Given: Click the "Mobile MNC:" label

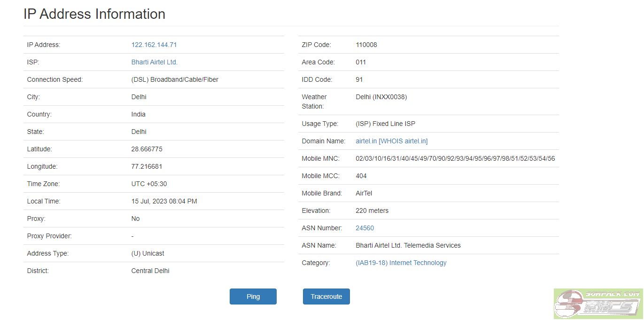Looking at the screenshot, I should [321, 158].
